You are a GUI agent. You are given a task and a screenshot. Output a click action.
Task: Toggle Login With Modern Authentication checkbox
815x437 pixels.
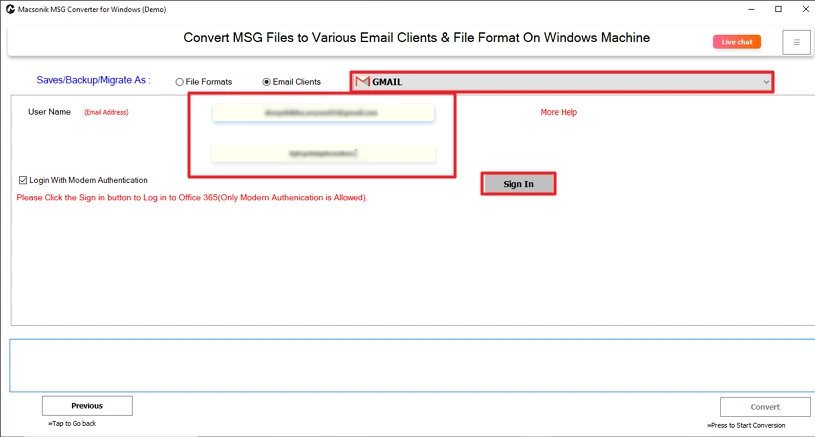pyautogui.click(x=23, y=181)
